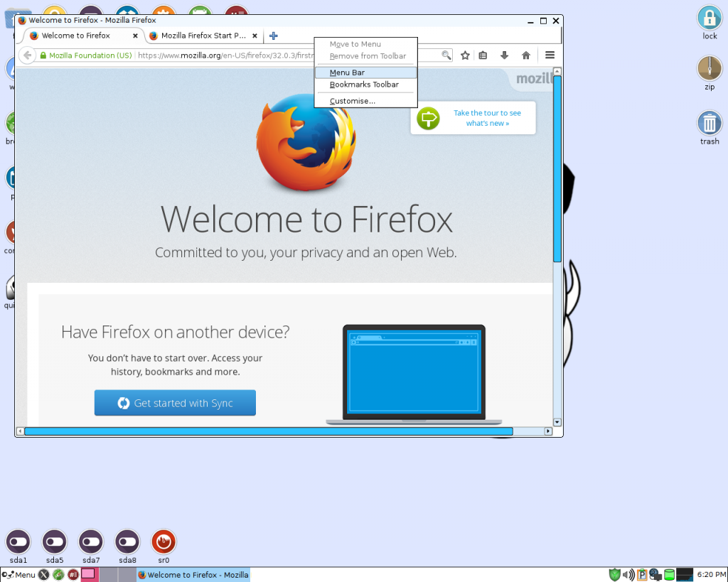Screen dimensions: 728x582
Task: Click the Welcome to Firefox heading text
Action: [x=306, y=219]
